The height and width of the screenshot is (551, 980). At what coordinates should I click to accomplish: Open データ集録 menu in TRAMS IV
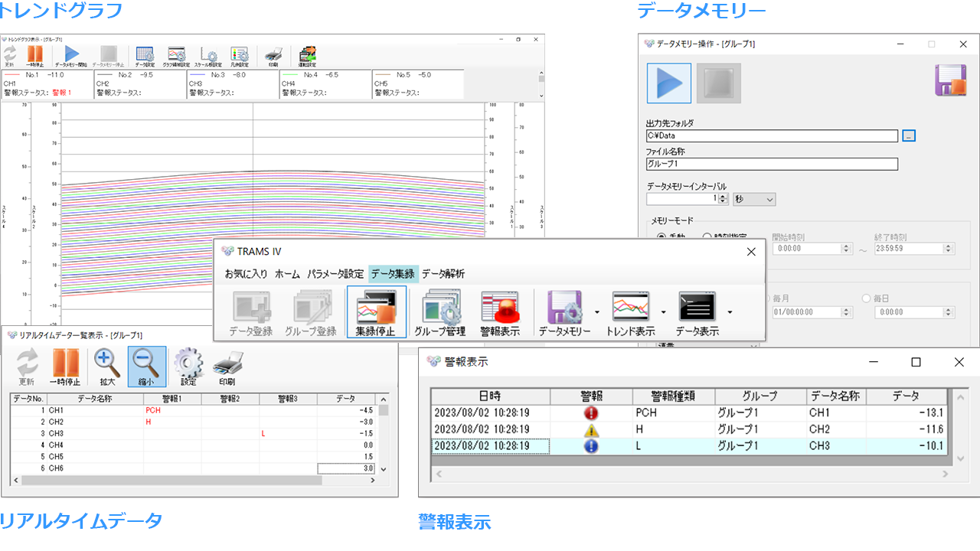pos(393,274)
